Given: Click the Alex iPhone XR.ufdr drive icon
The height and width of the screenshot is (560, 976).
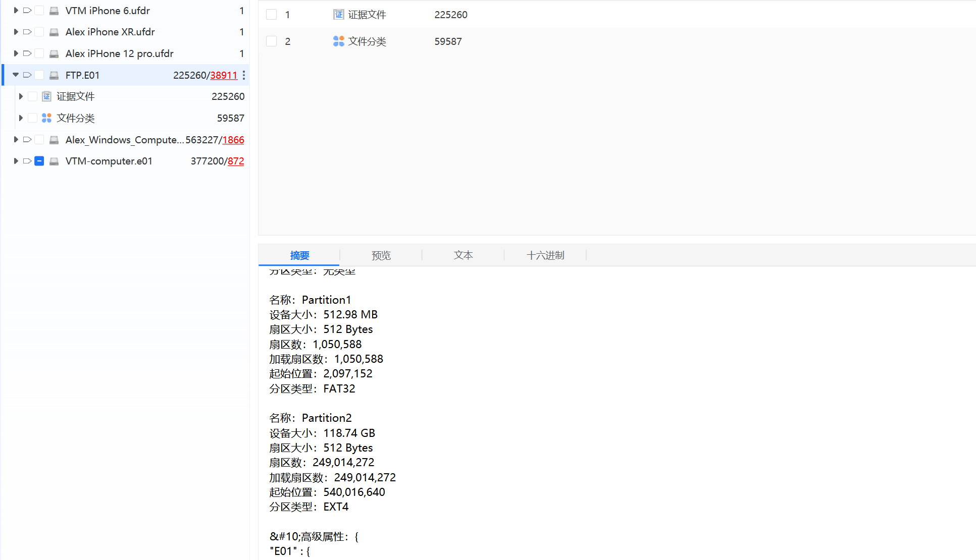Looking at the screenshot, I should pyautogui.click(x=54, y=32).
